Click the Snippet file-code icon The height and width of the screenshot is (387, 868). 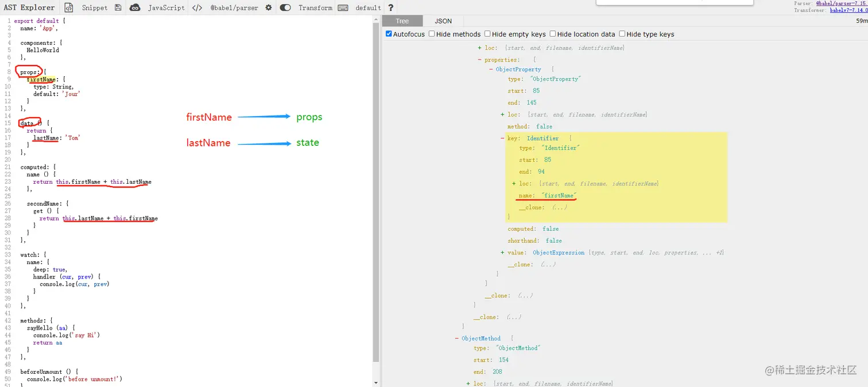tap(69, 7)
